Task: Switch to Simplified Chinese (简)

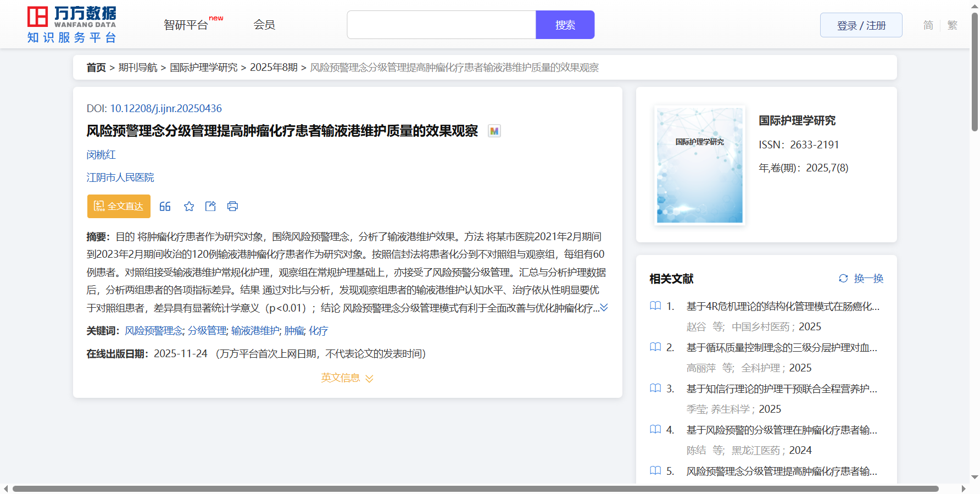Action: (x=928, y=25)
